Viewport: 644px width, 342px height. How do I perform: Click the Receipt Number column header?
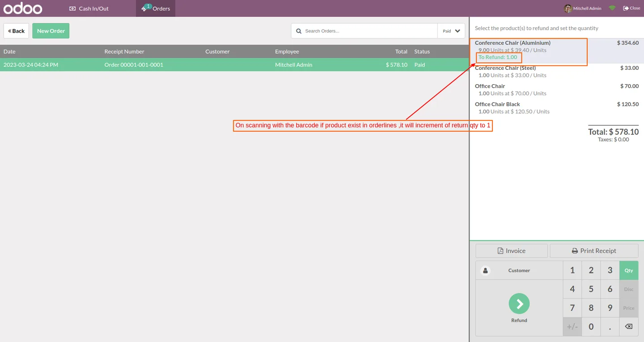click(x=124, y=51)
